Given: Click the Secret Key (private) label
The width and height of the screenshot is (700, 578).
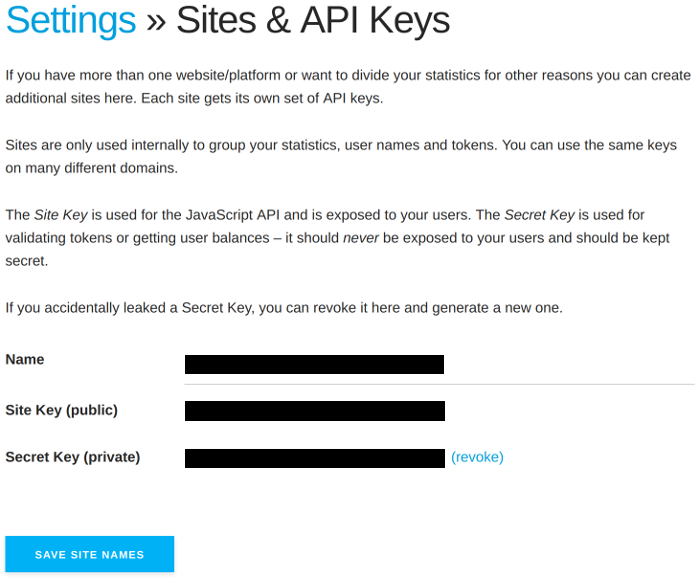Looking at the screenshot, I should 72,457.
